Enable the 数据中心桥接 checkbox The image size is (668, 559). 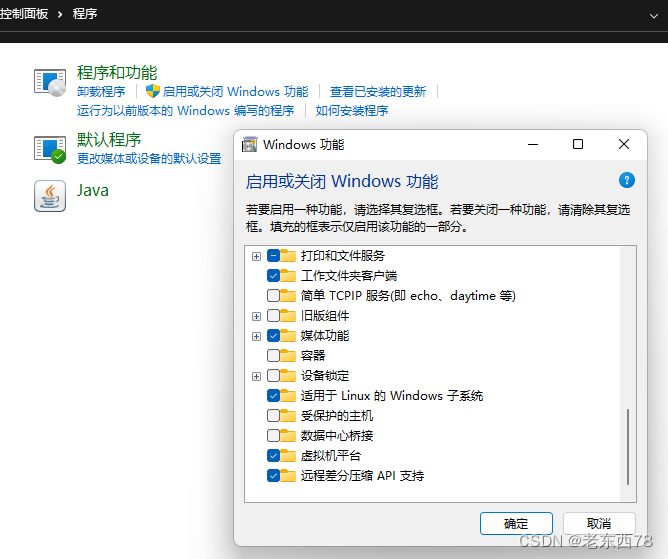pyautogui.click(x=274, y=436)
